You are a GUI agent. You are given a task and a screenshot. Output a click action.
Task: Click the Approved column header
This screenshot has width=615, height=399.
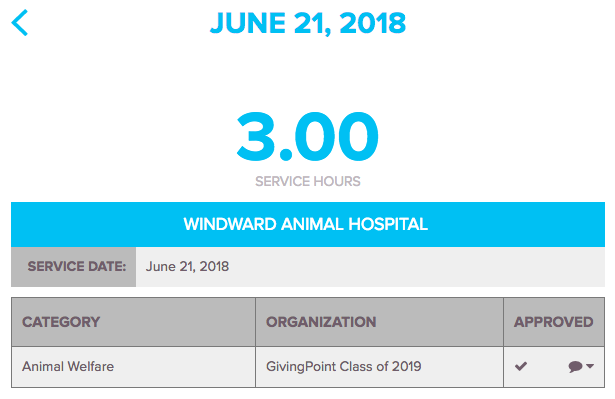pos(553,322)
